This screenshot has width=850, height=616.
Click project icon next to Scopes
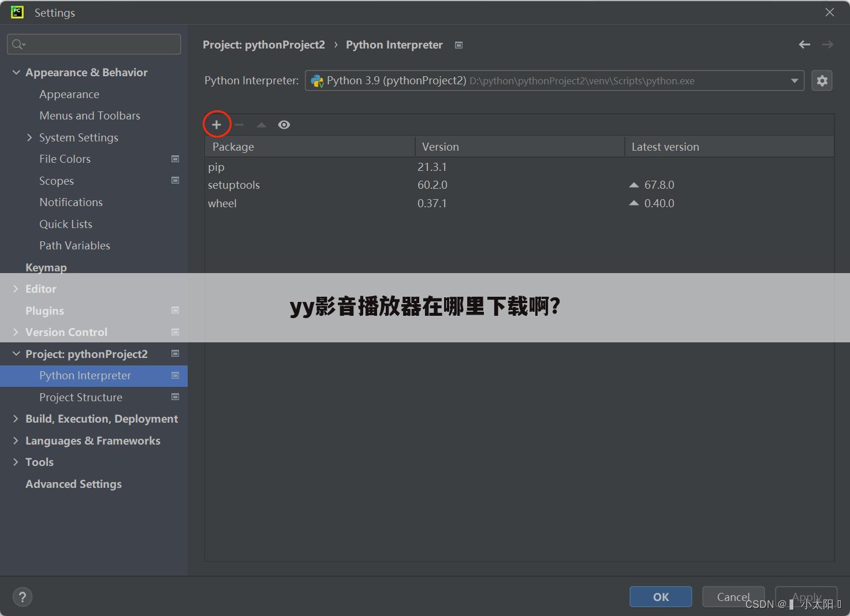click(175, 180)
